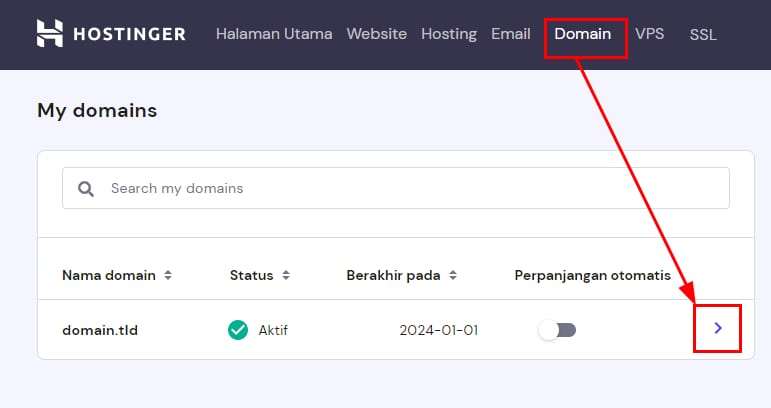Screen dimensions: 771x408
Task: Toggle auto-renewal for domain.tld
Action: pos(557,330)
